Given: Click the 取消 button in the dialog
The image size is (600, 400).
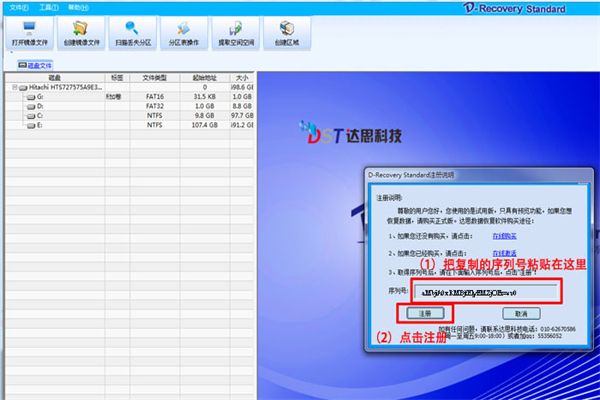Looking at the screenshot, I should (521, 313).
